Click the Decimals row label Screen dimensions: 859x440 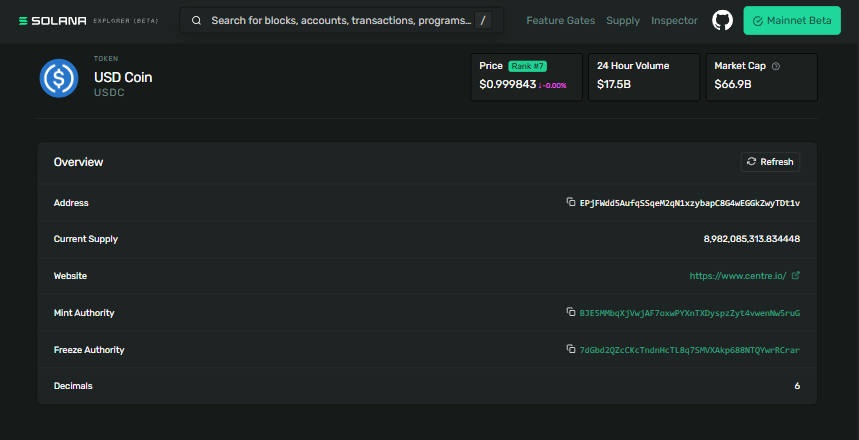73,386
